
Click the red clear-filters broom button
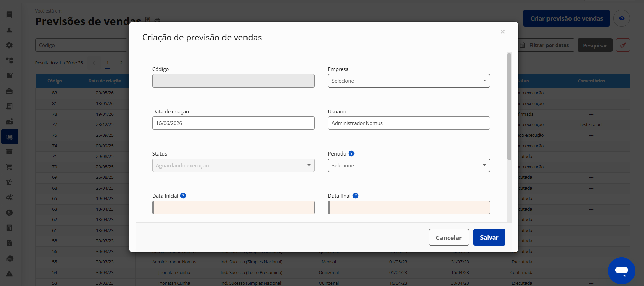click(623, 45)
